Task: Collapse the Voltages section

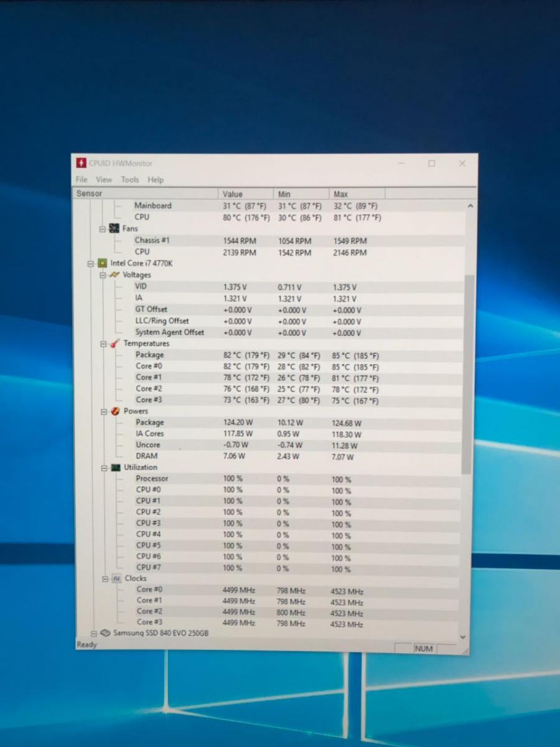Action: [103, 275]
